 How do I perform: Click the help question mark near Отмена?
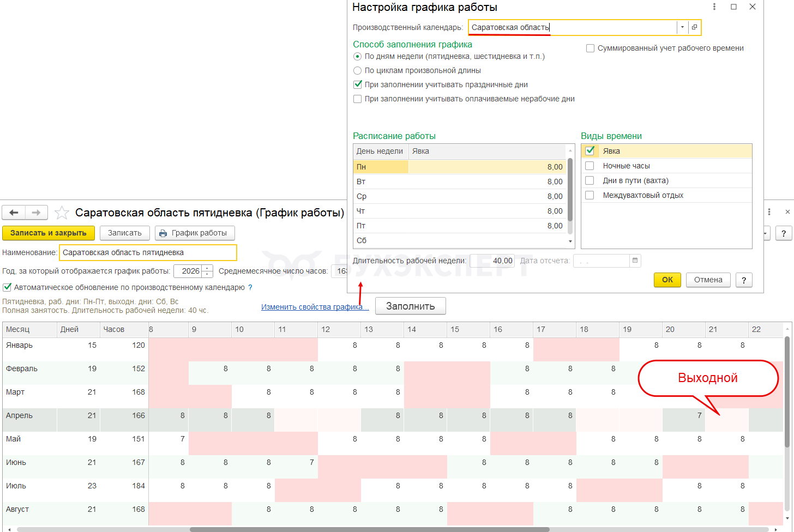pyautogui.click(x=744, y=280)
